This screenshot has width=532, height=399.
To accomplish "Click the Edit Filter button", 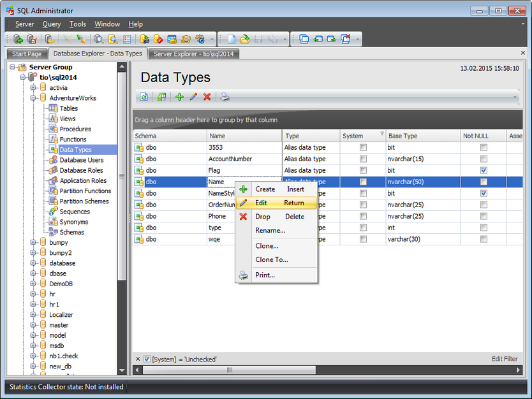I will (x=505, y=359).
